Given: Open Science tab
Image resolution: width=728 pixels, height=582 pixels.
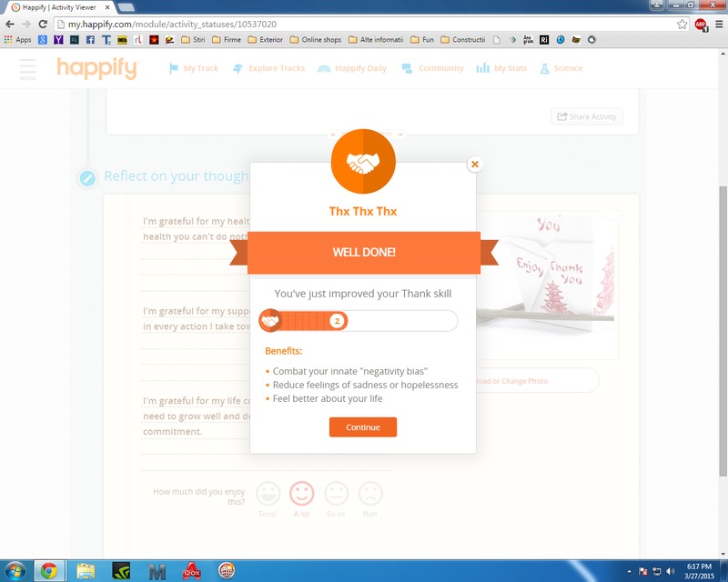Looking at the screenshot, I should (x=561, y=68).
